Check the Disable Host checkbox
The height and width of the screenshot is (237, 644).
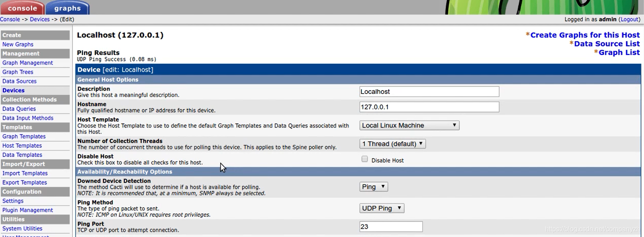point(365,159)
